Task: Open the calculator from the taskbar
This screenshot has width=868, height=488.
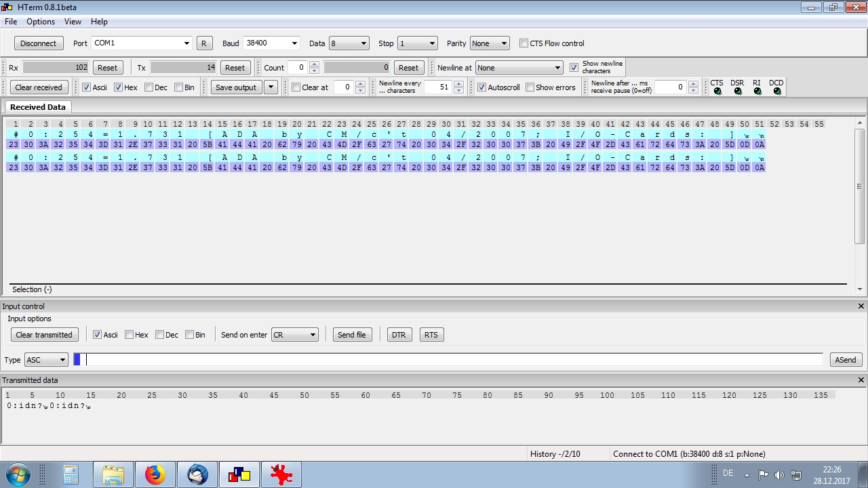Action: 71,474
